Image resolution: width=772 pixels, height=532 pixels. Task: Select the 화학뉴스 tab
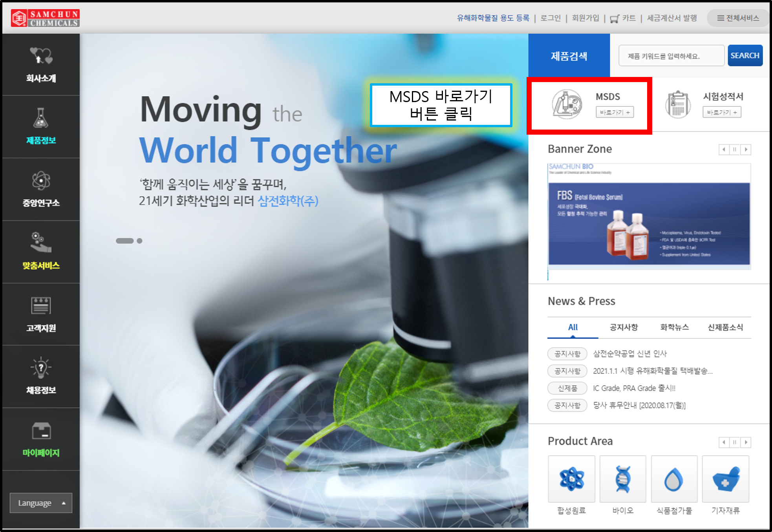coord(674,327)
